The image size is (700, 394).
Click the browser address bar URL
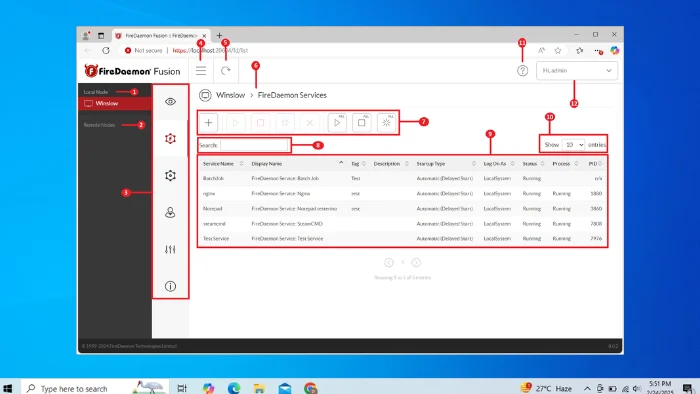click(x=210, y=51)
